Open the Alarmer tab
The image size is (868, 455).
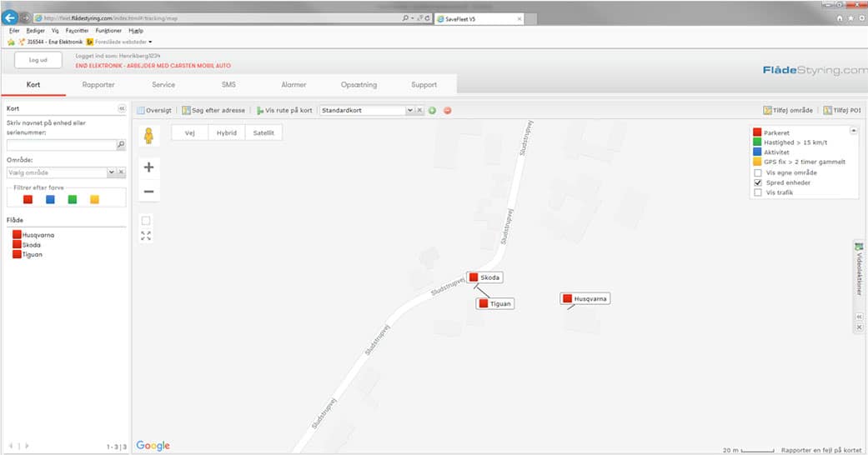click(x=294, y=85)
